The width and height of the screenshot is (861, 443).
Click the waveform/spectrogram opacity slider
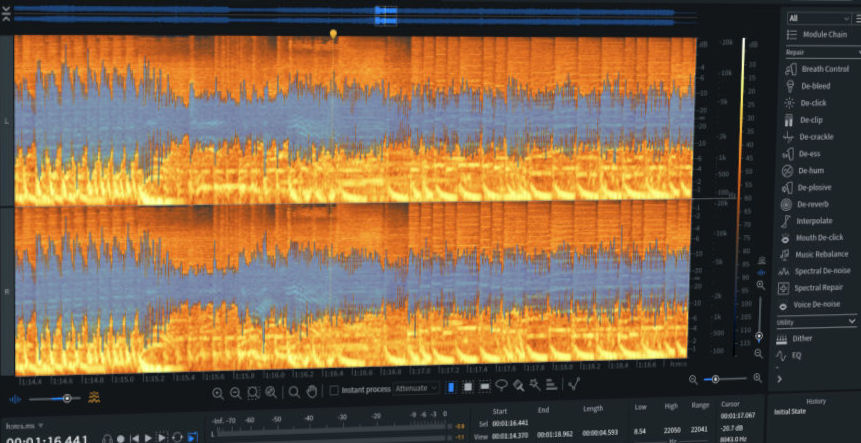67,398
